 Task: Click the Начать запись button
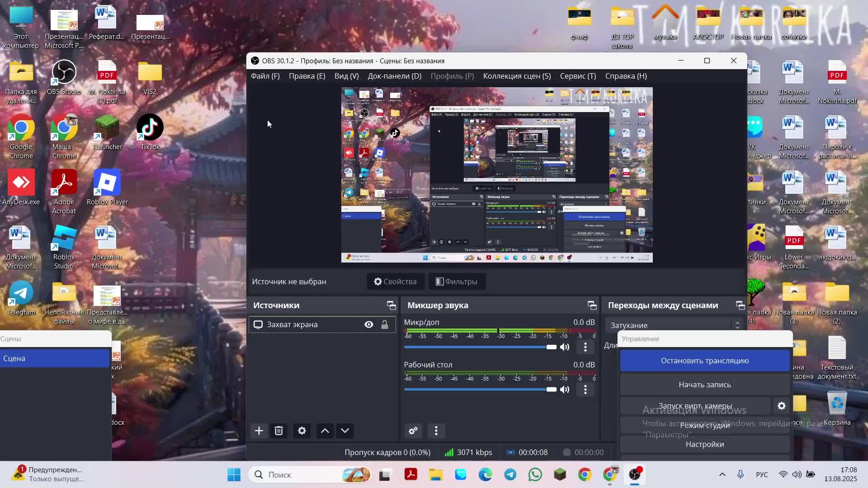coord(704,385)
